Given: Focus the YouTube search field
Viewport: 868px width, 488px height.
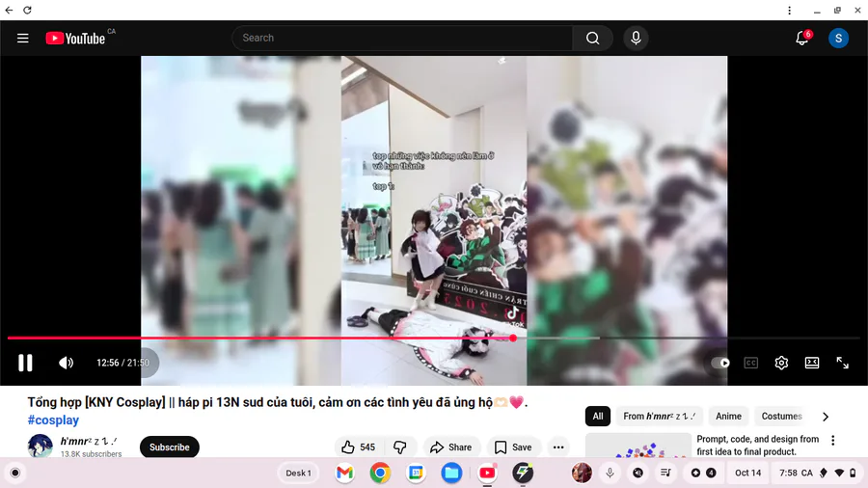Looking at the screenshot, I should pos(402,39).
